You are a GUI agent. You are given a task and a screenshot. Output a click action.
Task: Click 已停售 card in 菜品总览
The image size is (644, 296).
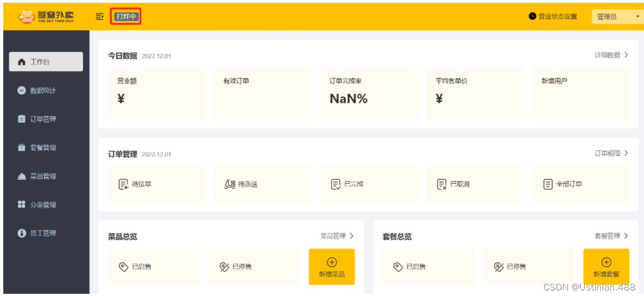[254, 267]
